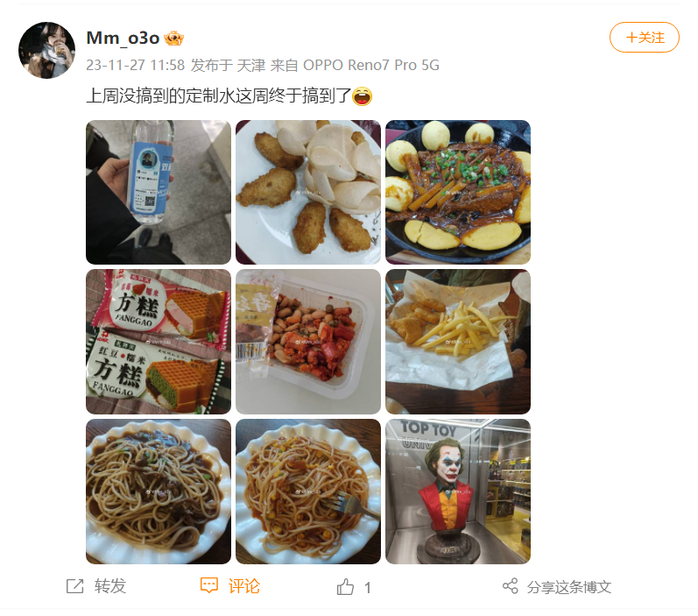View the Joker bust TOP TOY photo

458,492
